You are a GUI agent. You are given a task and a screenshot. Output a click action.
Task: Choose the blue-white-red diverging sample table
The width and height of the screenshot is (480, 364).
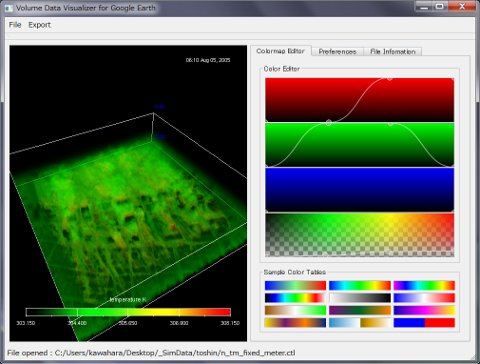(424, 298)
